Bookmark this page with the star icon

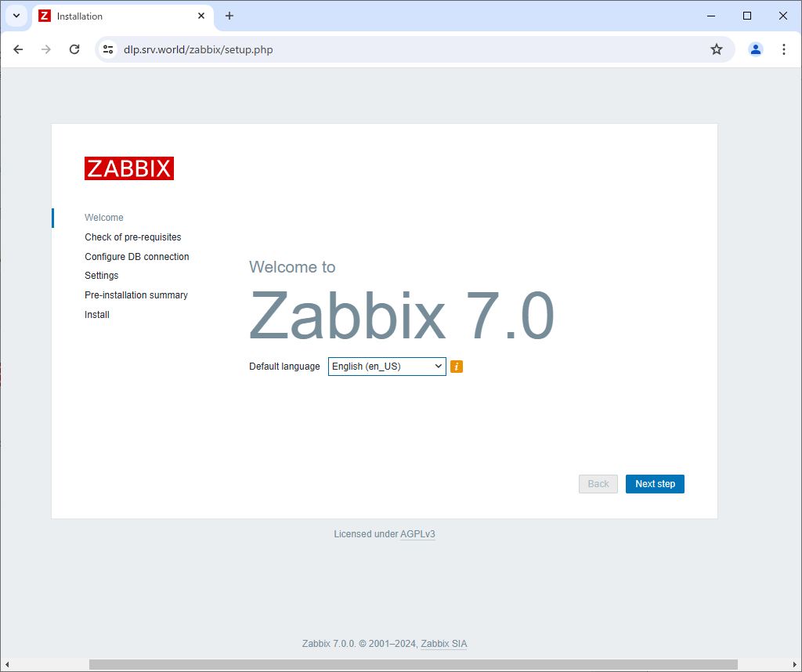(717, 49)
